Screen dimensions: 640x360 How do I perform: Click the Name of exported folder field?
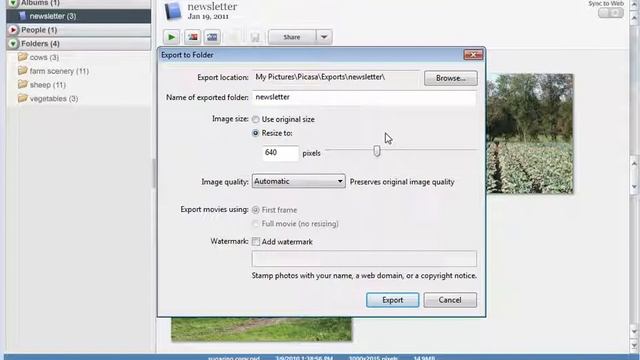click(x=364, y=97)
